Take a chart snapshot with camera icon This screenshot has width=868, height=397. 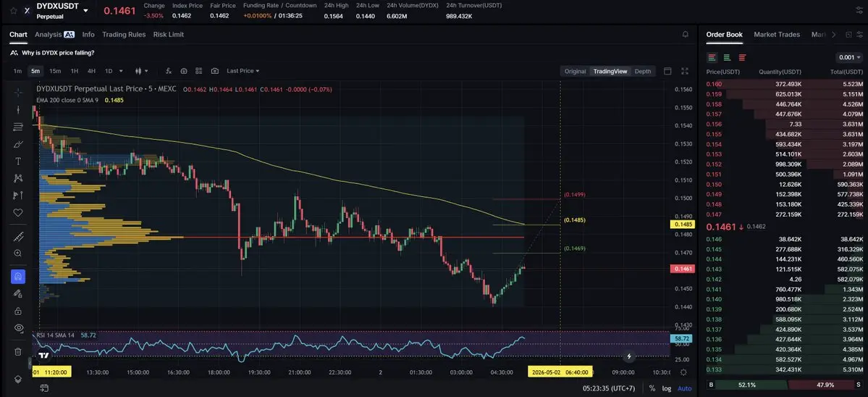click(x=215, y=71)
